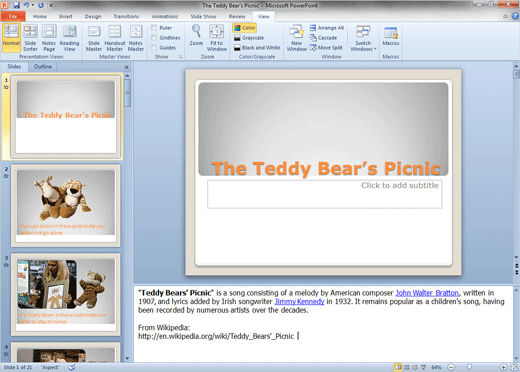Select slide 3 thumbnail
The height and width of the screenshot is (372, 520).
point(66,295)
